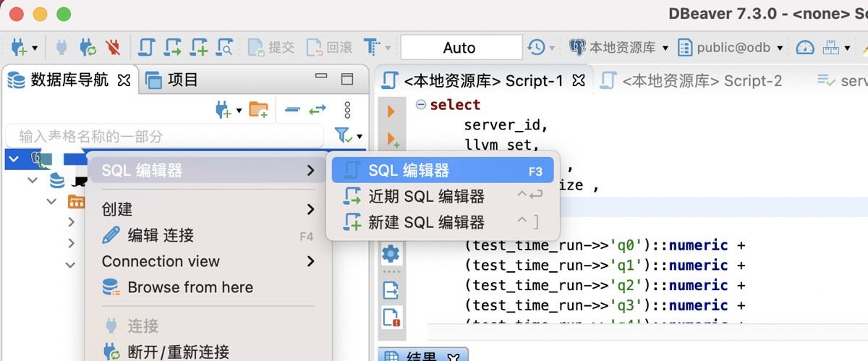Open the Connection view submenu
The image size is (868, 361).
pyautogui.click(x=208, y=261)
